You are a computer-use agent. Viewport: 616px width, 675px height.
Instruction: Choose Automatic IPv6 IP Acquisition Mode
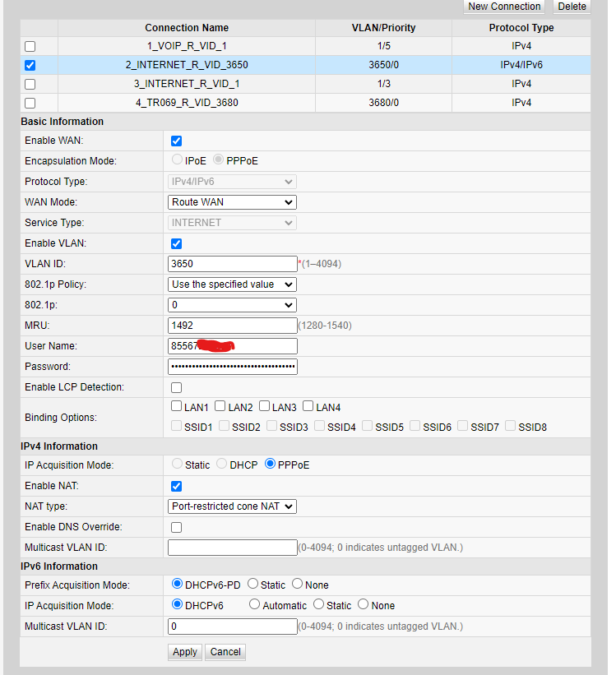pyautogui.click(x=255, y=605)
